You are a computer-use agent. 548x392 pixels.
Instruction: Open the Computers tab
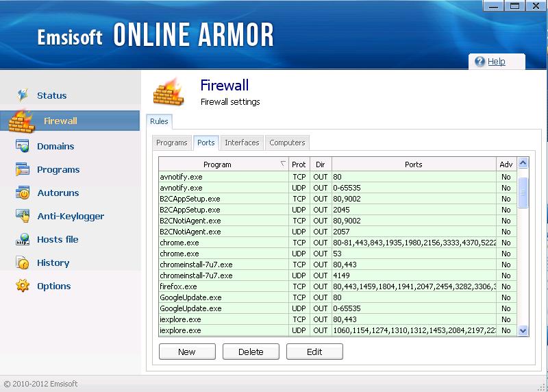coord(287,143)
